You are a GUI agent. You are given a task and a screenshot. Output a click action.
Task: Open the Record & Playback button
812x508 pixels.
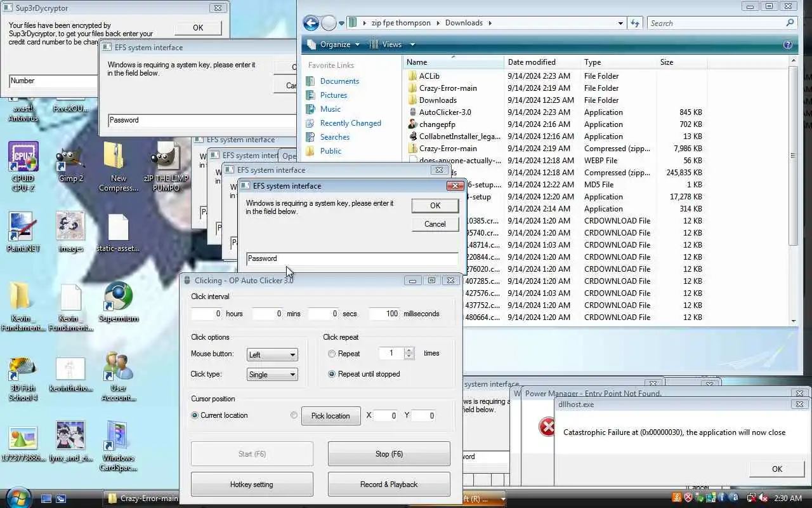pos(389,485)
